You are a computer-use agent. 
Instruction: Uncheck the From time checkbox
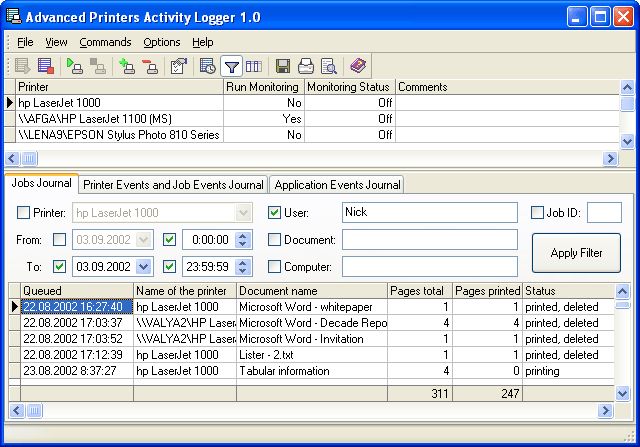[169, 240]
